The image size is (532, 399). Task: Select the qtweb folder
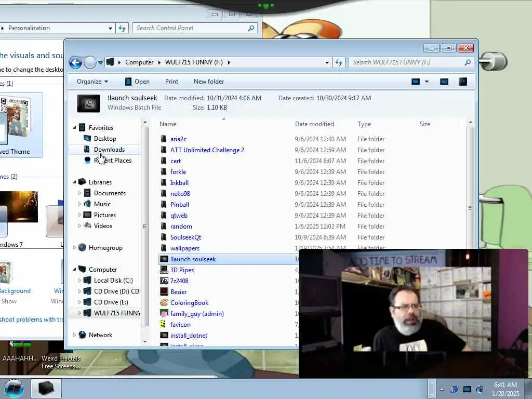[x=179, y=216]
